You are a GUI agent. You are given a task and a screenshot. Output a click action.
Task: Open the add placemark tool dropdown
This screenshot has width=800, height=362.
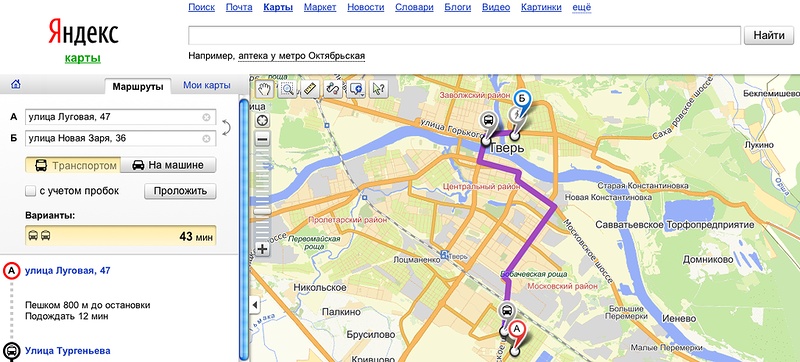[x=356, y=89]
